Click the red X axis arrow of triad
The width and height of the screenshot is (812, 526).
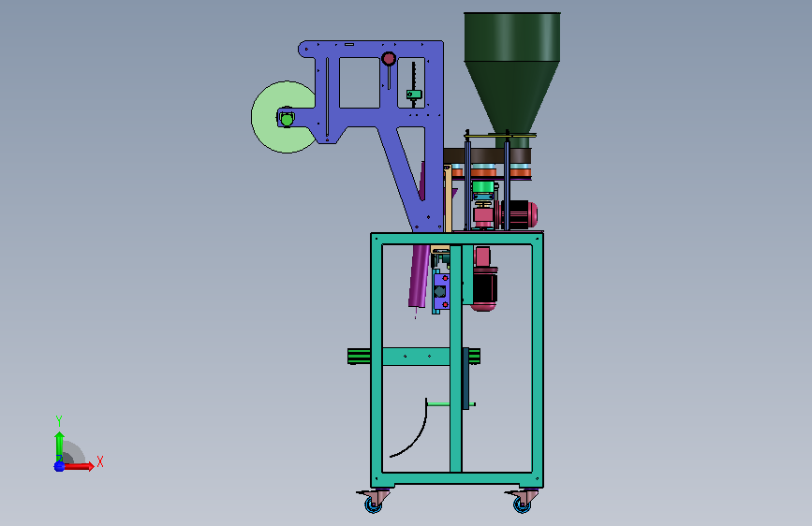(x=79, y=466)
